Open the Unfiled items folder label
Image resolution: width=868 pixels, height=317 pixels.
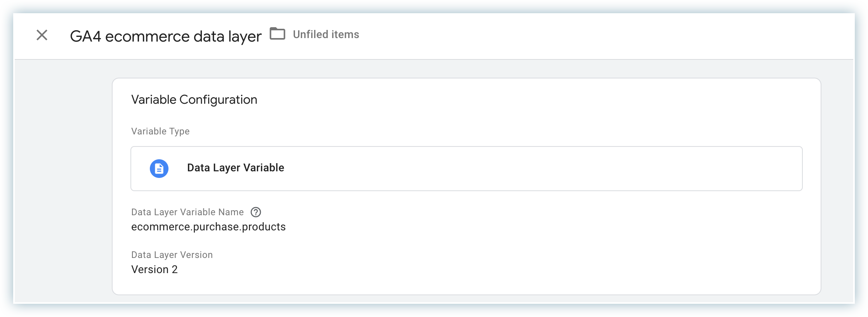pos(326,35)
